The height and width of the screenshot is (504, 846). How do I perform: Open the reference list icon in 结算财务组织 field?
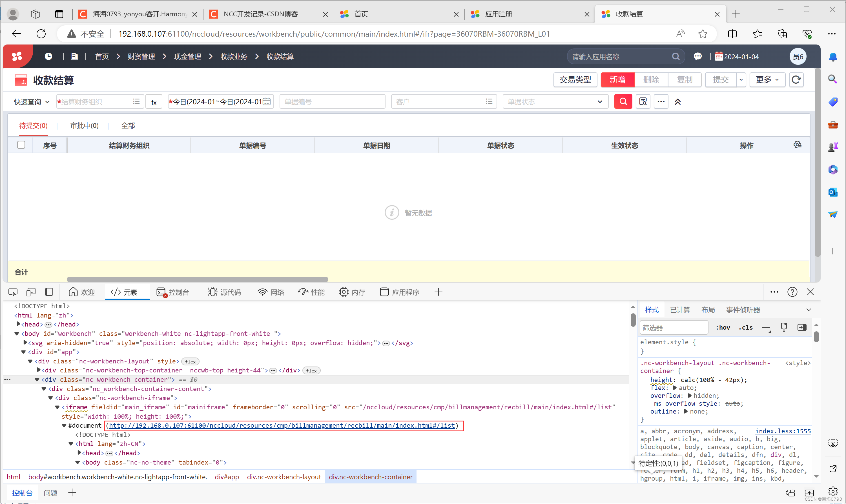pos(136,101)
